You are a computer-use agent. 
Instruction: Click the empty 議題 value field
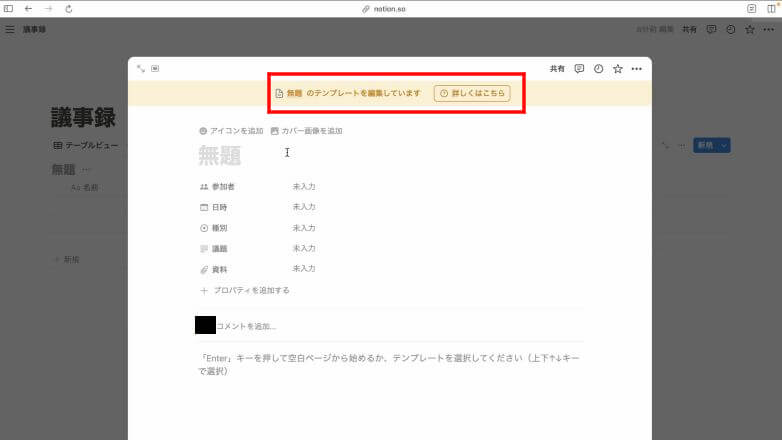click(x=304, y=248)
